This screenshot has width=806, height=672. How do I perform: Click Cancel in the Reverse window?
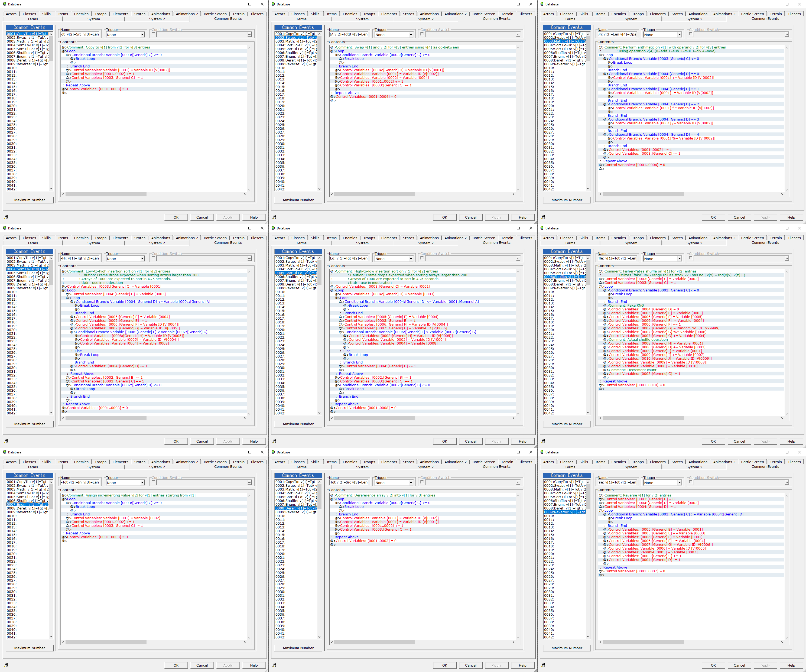pyautogui.click(x=739, y=665)
